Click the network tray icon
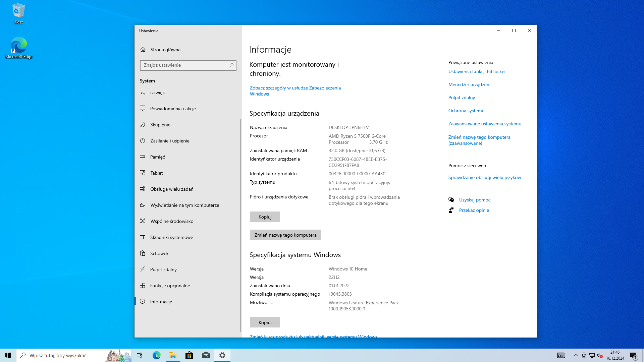This screenshot has height=362, width=644. 592,355
